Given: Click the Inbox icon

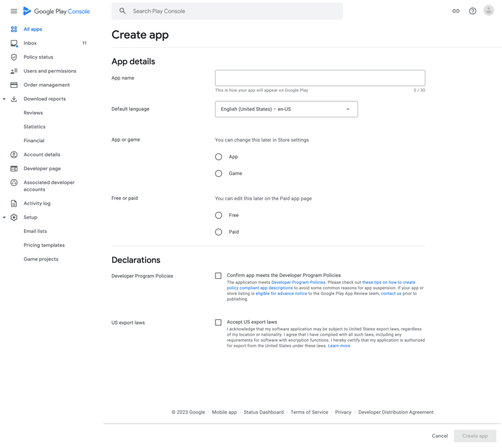Looking at the screenshot, I should [14, 43].
